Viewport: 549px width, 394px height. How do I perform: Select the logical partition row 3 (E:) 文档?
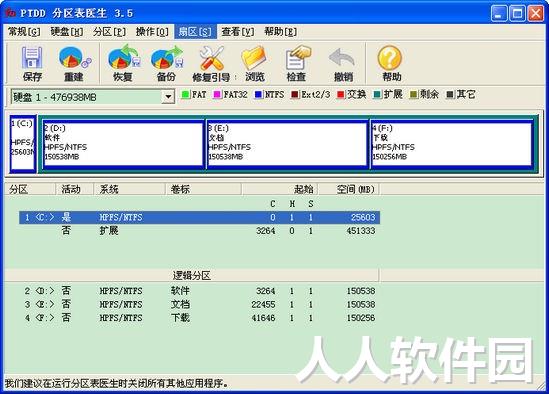(199, 304)
